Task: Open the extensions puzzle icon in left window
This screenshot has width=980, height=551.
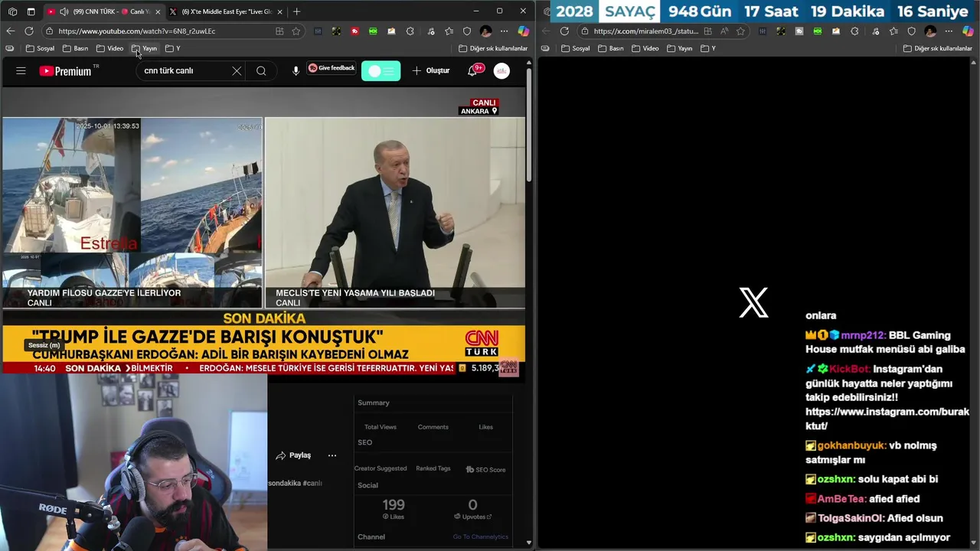Action: [x=410, y=31]
